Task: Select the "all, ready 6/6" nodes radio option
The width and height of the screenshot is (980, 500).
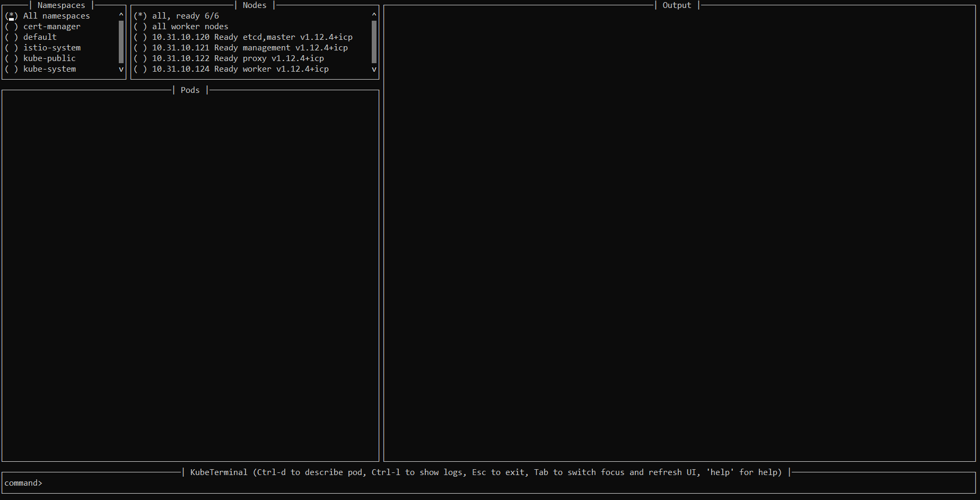Action: 140,16
